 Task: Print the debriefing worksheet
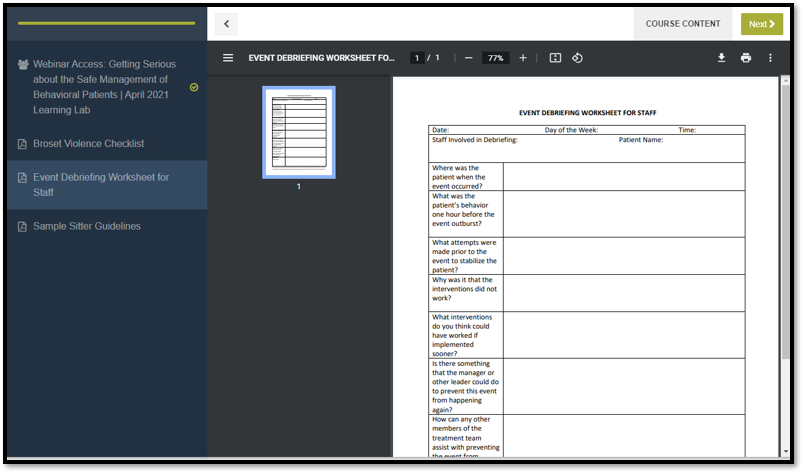tap(746, 58)
